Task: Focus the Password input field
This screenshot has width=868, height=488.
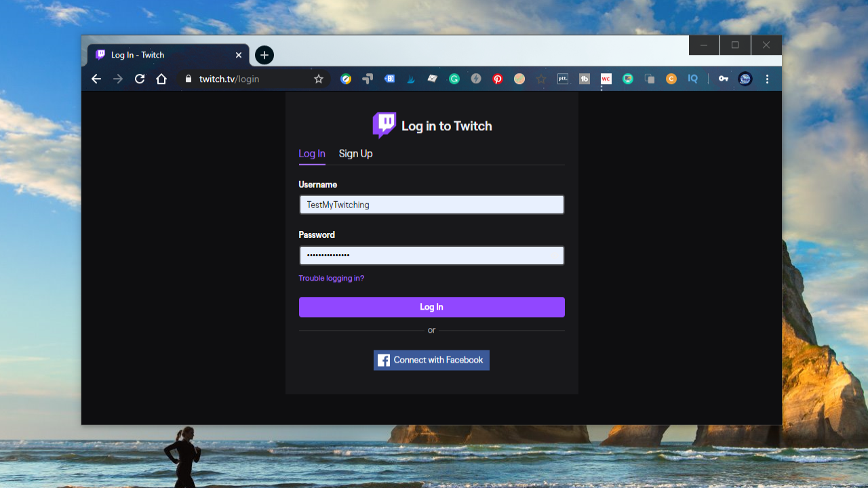Action: coord(432,256)
